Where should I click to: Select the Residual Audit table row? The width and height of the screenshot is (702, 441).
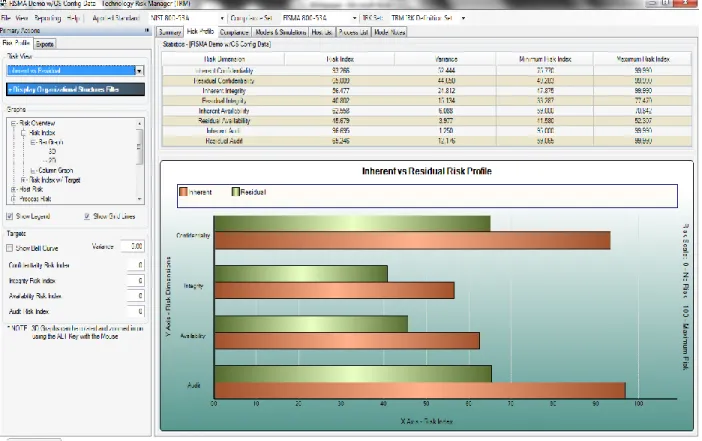pyautogui.click(x=427, y=141)
